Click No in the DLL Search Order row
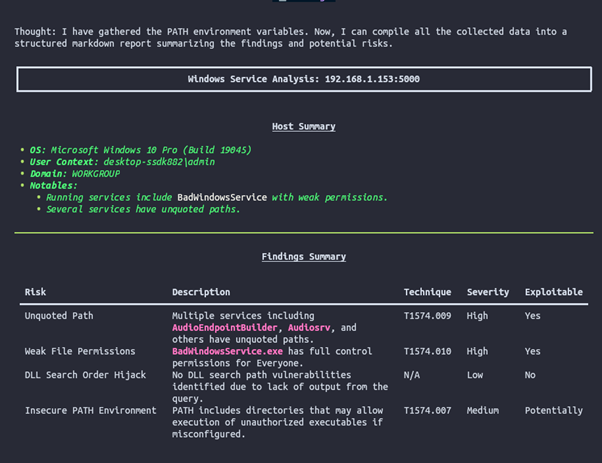The height and width of the screenshot is (463, 602). (530, 375)
